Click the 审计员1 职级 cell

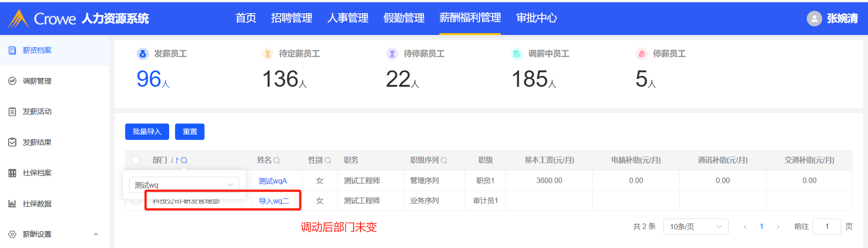pyautogui.click(x=485, y=201)
